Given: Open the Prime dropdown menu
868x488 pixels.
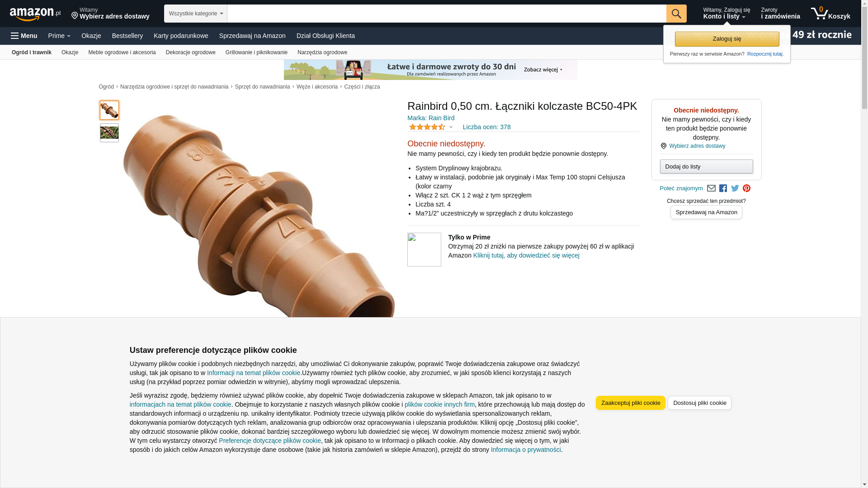Looking at the screenshot, I should (59, 36).
